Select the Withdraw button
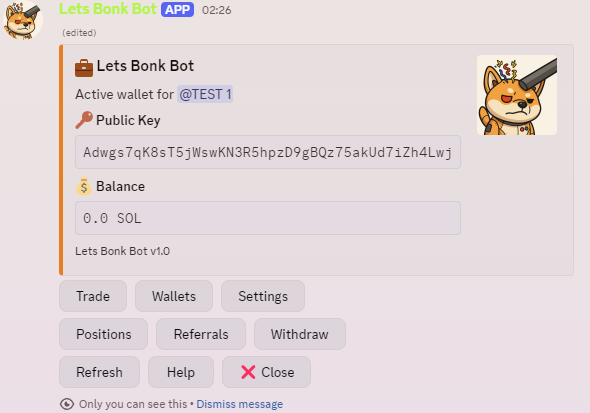 (x=300, y=334)
